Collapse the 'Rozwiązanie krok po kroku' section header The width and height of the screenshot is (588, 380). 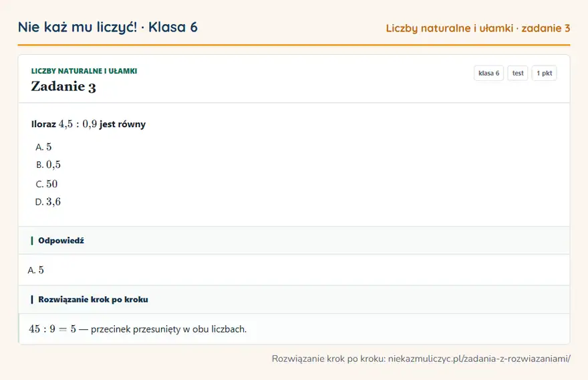tap(294, 299)
